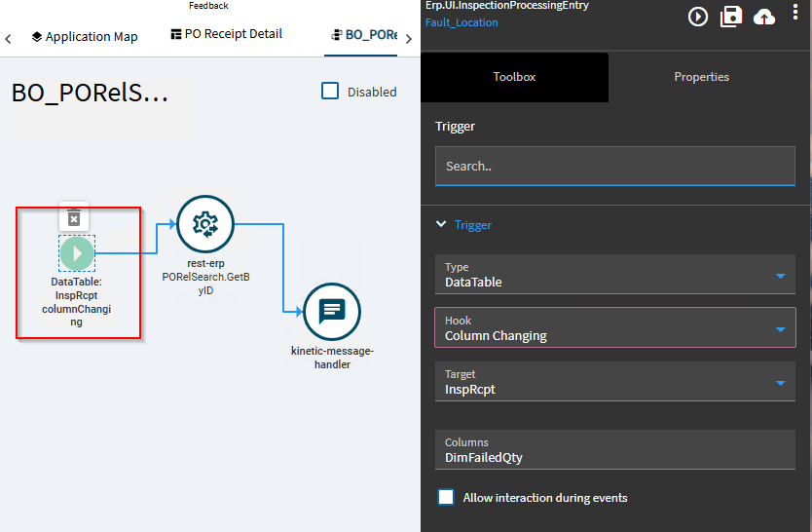Open the Application Map tab
This screenshot has height=532, width=812.
(85, 37)
